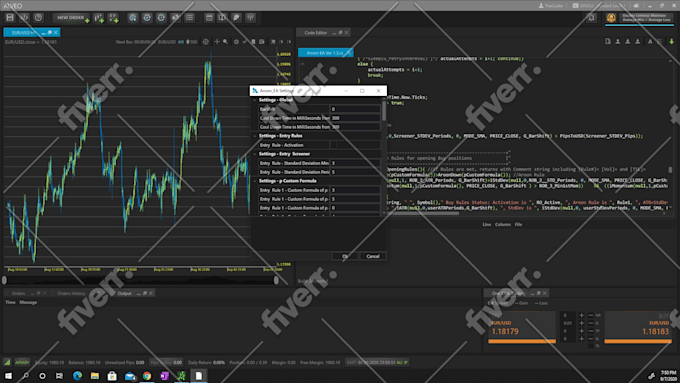Select the crosshair tool on chart toolbar
The image size is (680, 383).
217,42
